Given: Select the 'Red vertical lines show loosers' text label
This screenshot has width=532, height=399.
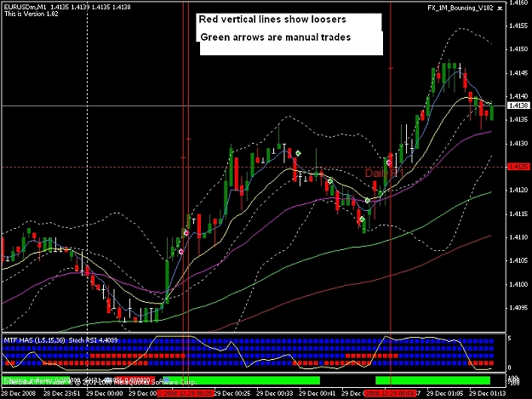Looking at the screenshot, I should (272, 20).
